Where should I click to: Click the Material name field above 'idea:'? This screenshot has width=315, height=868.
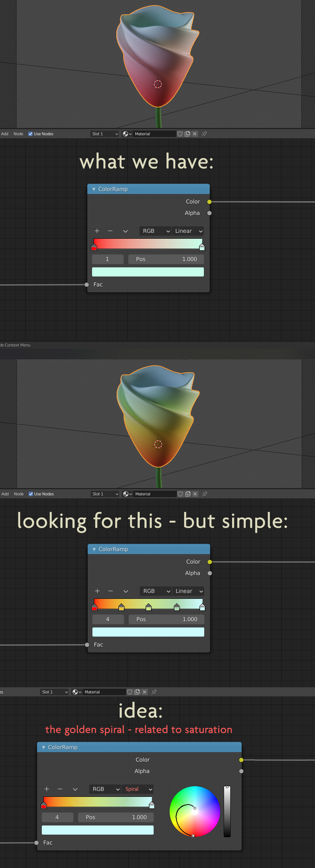pyautogui.click(x=104, y=692)
